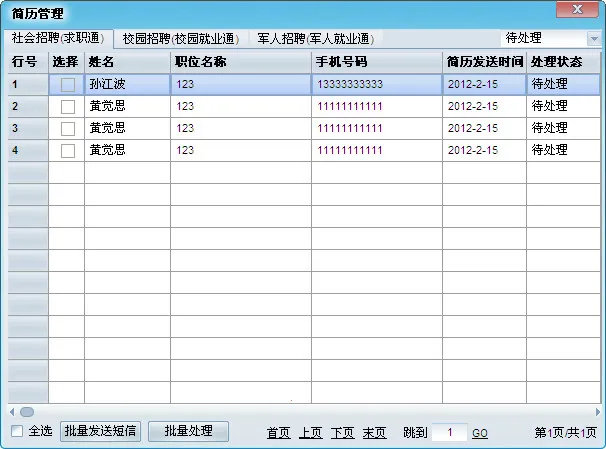This screenshot has height=449, width=606.
Task: Go to 首页 first page link
Action: (278, 433)
